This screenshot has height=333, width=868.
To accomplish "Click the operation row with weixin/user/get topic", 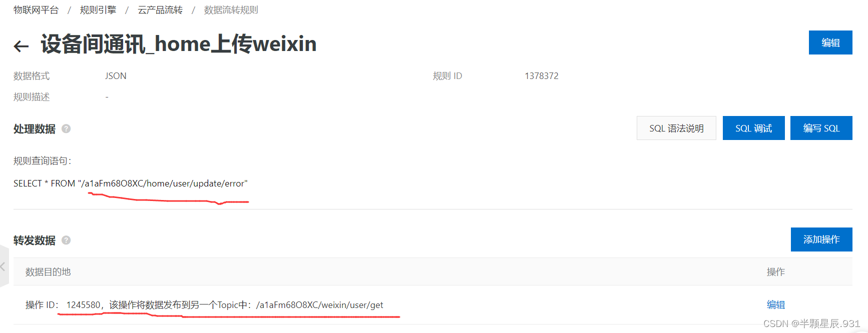I will (433, 304).
